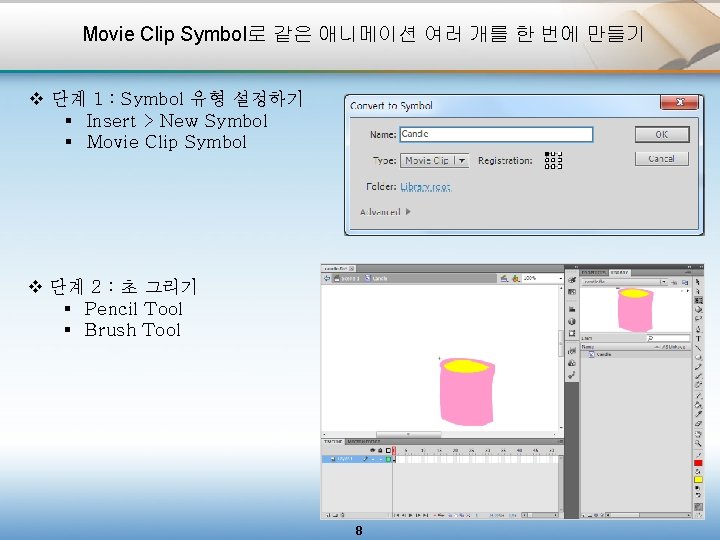Click the stage horizontal scrollbar thumb
The height and width of the screenshot is (540, 720).
[409, 434]
